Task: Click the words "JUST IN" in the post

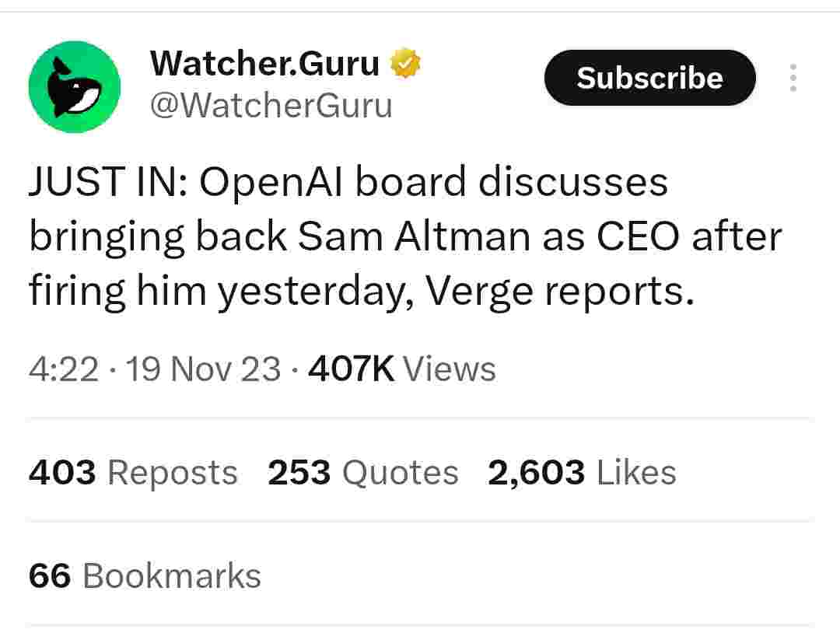Action: tap(106, 184)
